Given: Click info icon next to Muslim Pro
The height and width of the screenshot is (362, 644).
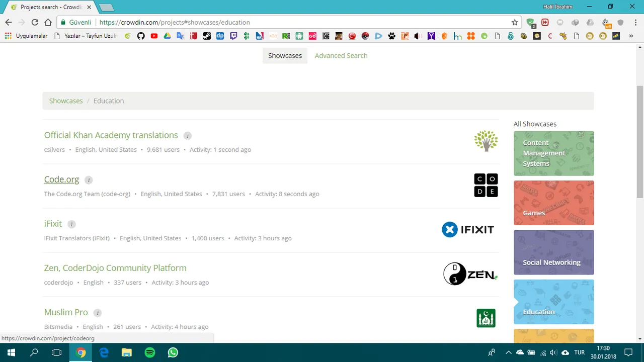Looking at the screenshot, I should click(98, 313).
